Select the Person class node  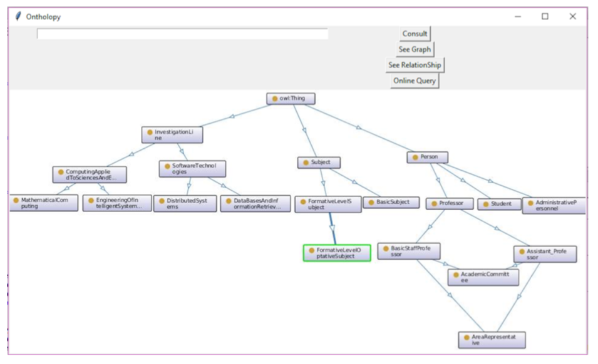click(x=427, y=157)
